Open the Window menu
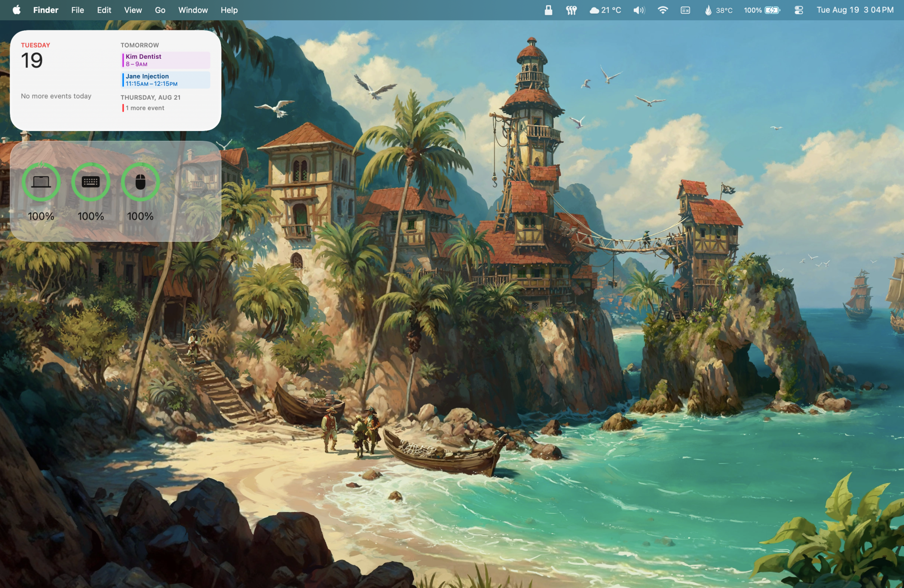The image size is (904, 588). point(193,10)
